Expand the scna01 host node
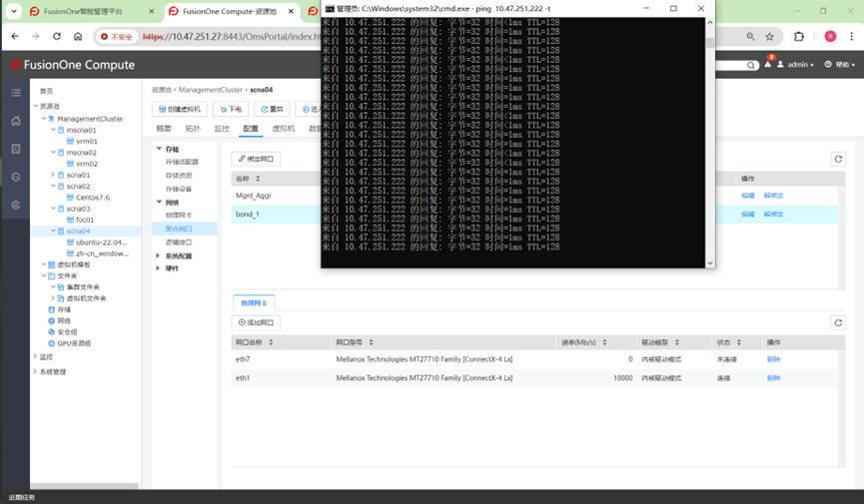 [x=53, y=175]
